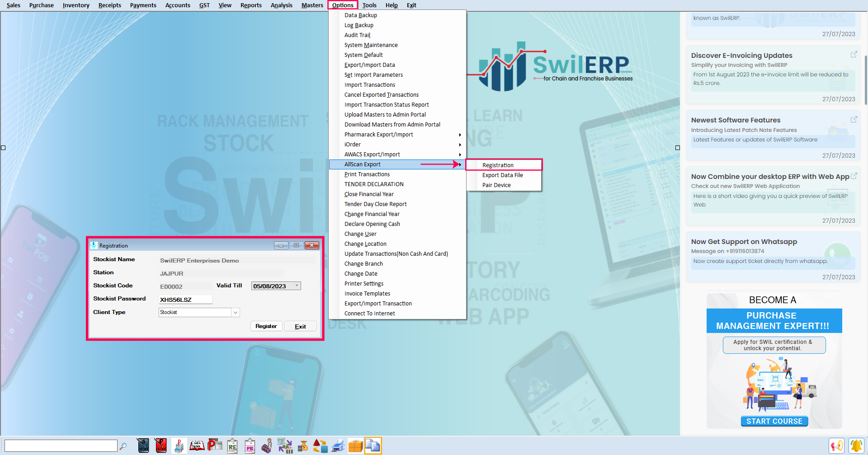Click the bank transfer arrows icon
The height and width of the screenshot is (455, 868).
click(x=285, y=446)
